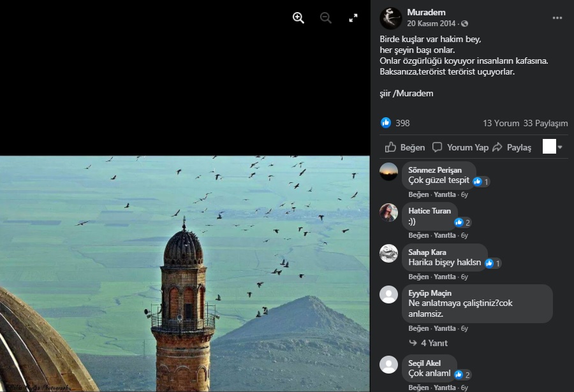Screen dimensions: 574x392
Task: Like Seçil Akel's comment via Beğen
Action: tap(418, 388)
